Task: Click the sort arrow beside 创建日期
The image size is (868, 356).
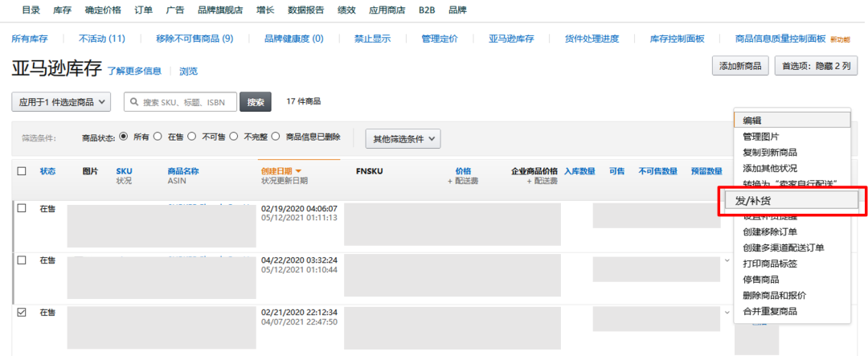Action: (299, 171)
